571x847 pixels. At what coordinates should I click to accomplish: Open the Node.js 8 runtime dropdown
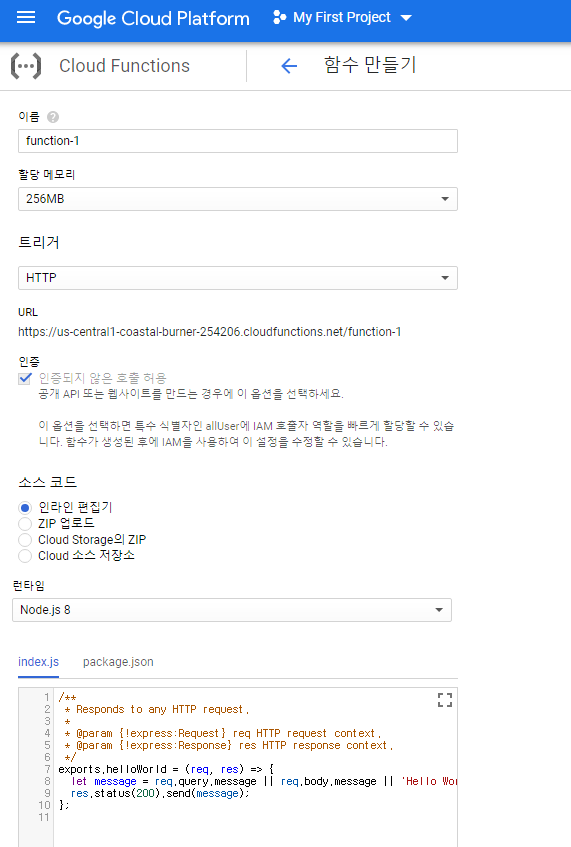(x=232, y=610)
